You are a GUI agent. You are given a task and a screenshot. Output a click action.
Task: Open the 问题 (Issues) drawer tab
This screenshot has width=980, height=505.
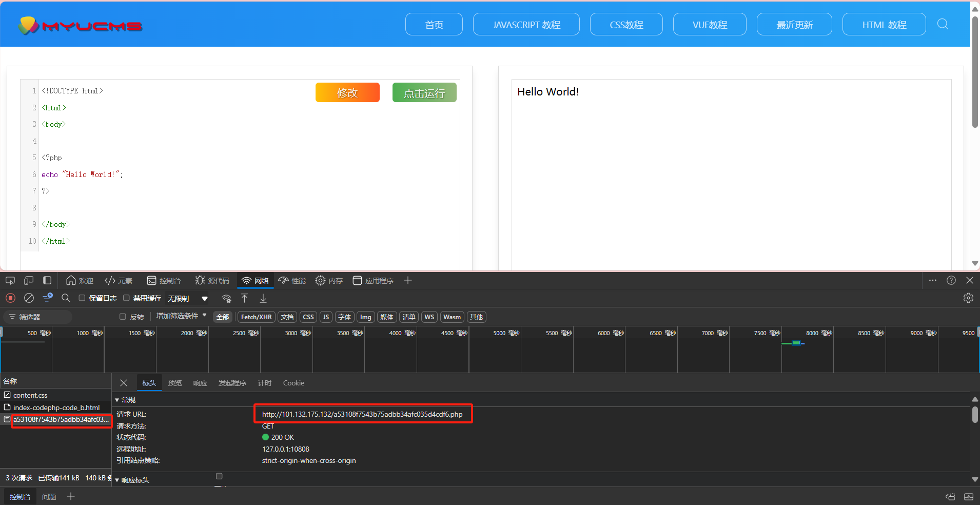point(49,496)
